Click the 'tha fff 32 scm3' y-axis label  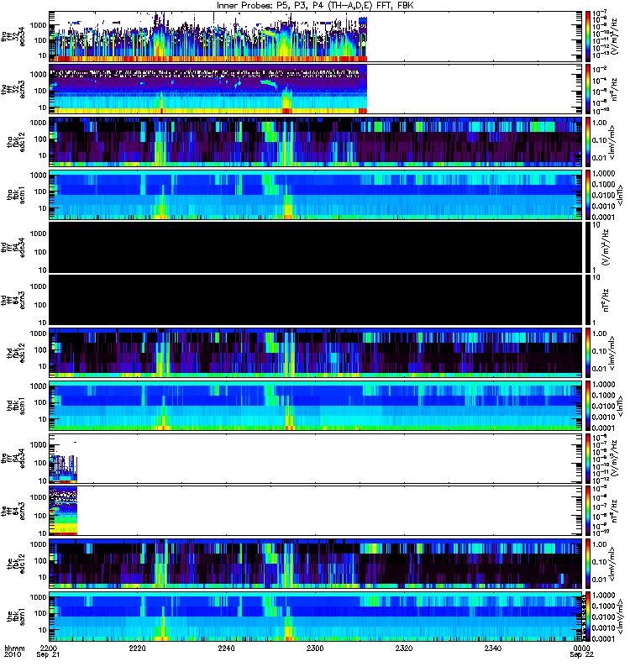pyautogui.click(x=13, y=89)
